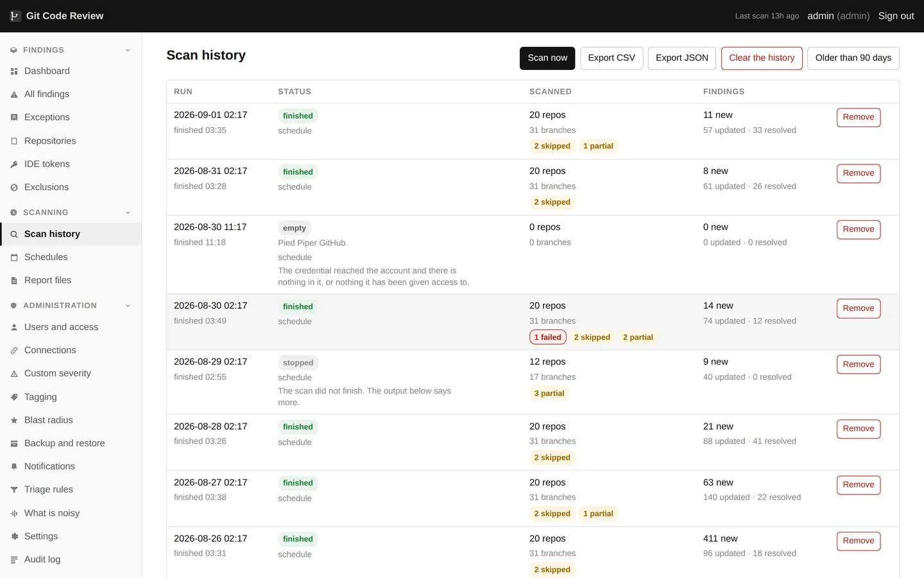
Task: Click the Report files document icon
Action: point(14,281)
